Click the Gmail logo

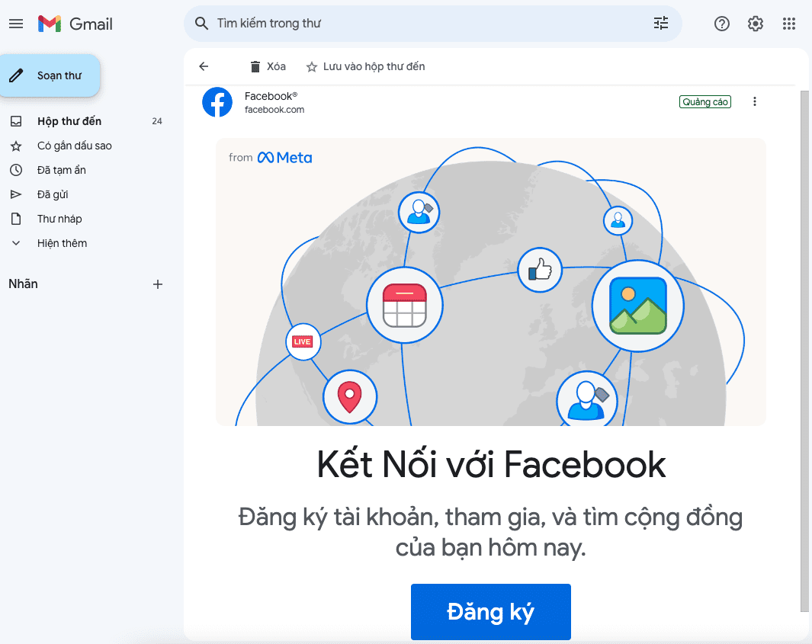(75, 24)
